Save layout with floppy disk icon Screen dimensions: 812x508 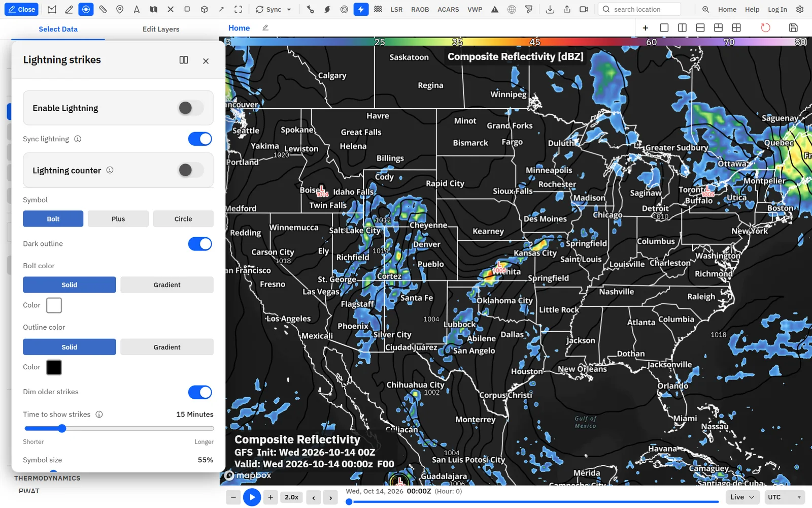click(793, 28)
